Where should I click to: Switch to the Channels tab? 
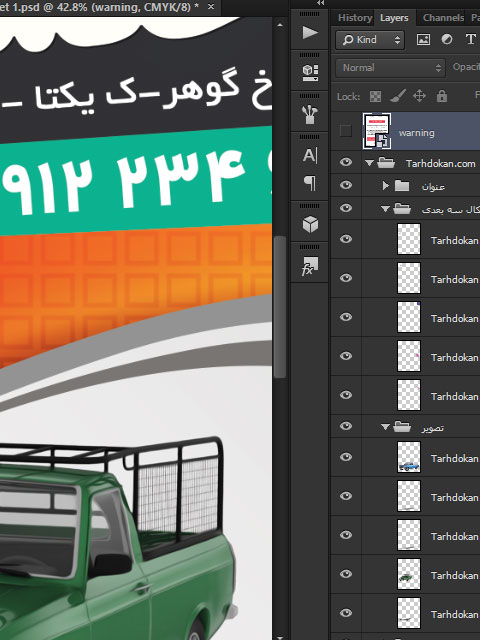click(x=443, y=18)
